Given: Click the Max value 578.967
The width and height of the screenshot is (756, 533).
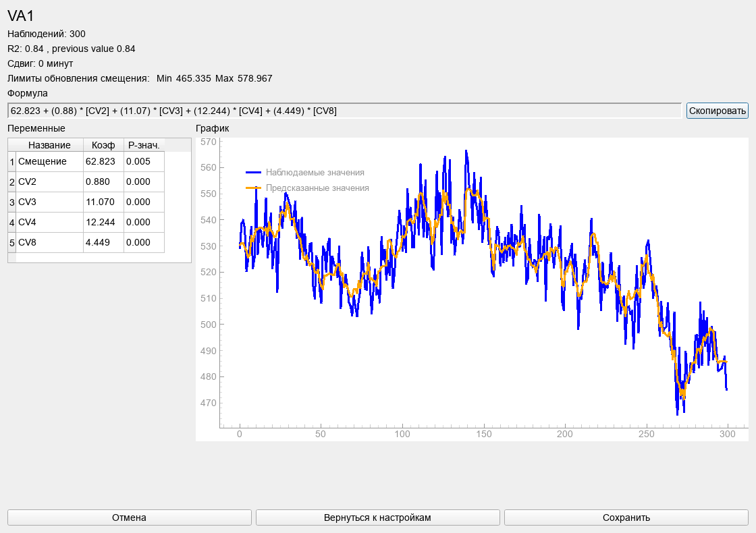Looking at the screenshot, I should pos(255,78).
